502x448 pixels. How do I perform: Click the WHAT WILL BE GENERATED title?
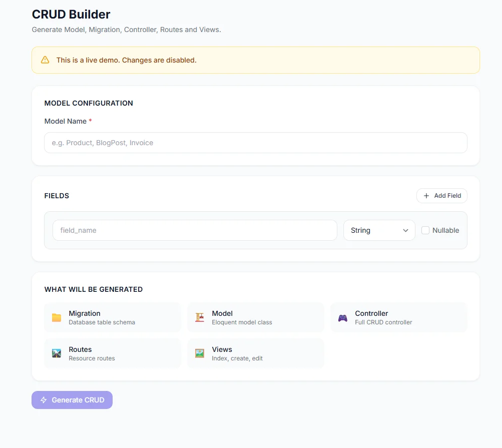[x=94, y=289]
